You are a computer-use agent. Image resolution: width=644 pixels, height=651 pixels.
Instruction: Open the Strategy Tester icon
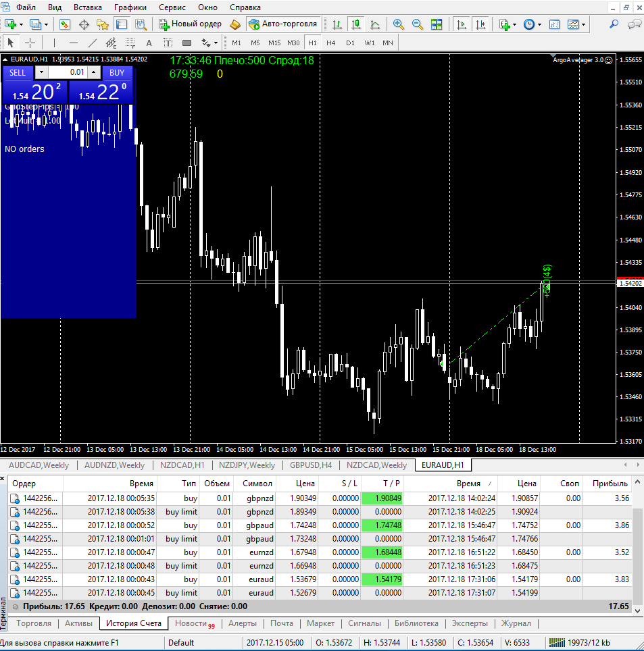point(141,24)
